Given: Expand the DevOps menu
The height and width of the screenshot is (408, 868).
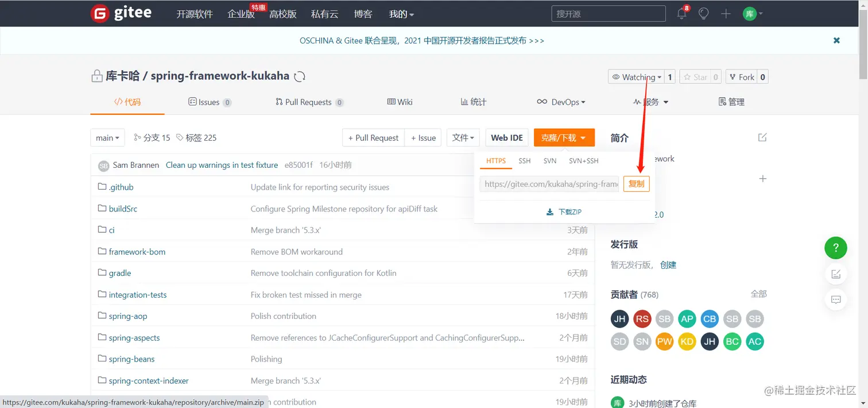Looking at the screenshot, I should coord(561,102).
